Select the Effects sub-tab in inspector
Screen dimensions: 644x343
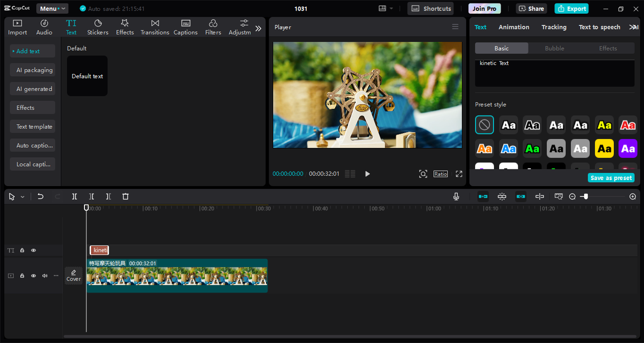(608, 48)
